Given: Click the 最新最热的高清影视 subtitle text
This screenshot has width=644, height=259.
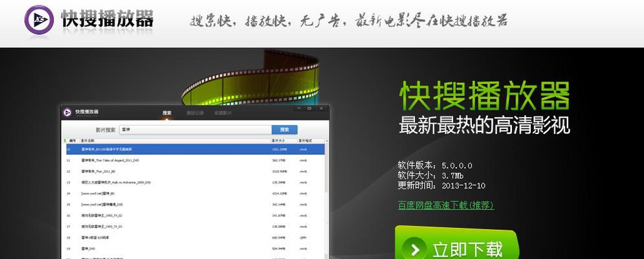Looking at the screenshot, I should coord(485,126).
